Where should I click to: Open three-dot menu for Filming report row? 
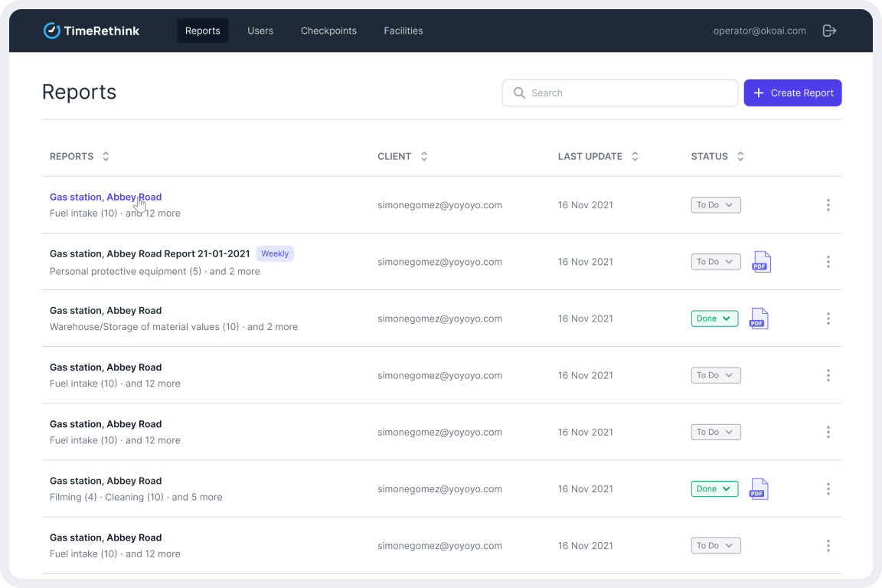[x=828, y=489]
